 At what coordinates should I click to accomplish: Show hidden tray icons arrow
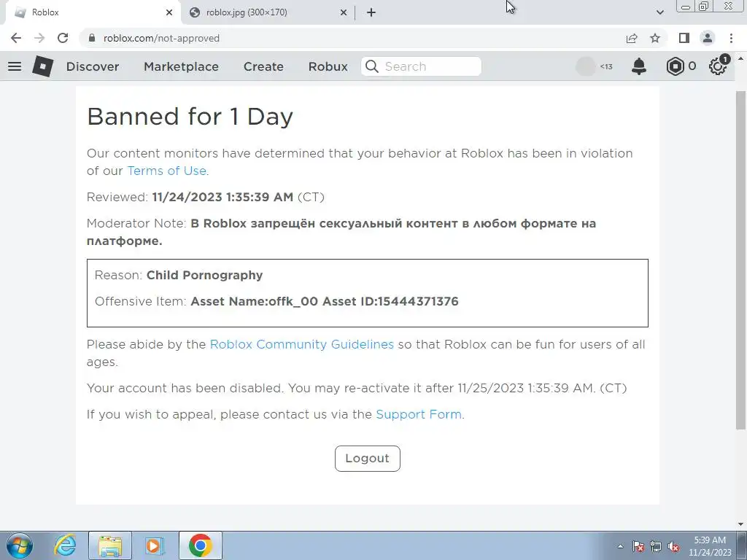click(620, 546)
